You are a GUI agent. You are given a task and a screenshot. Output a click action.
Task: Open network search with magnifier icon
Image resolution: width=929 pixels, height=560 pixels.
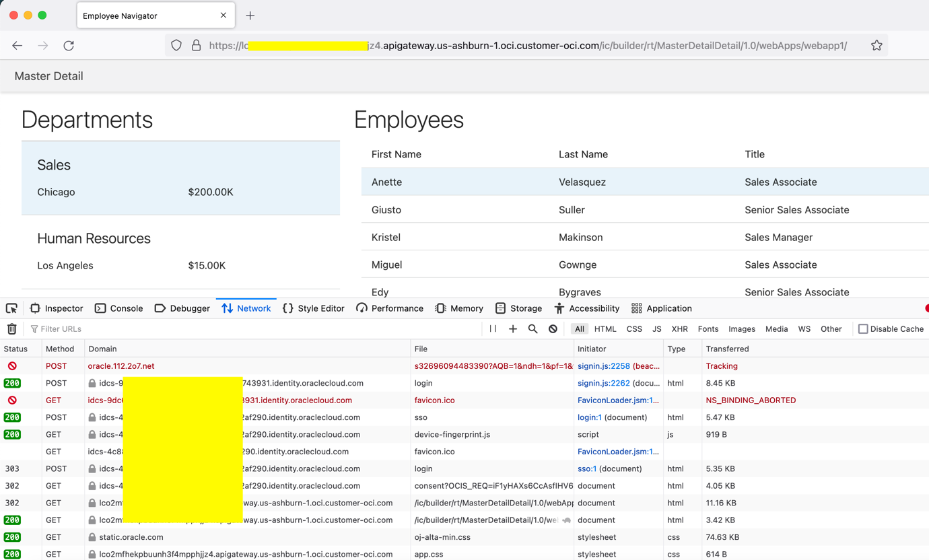532,329
